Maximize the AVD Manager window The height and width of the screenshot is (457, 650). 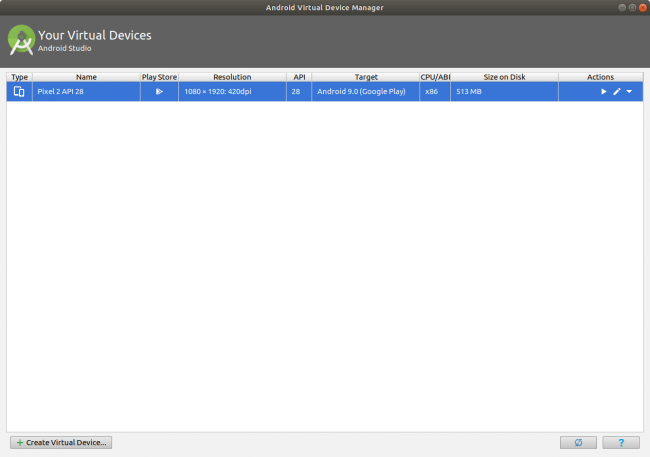coord(632,7)
